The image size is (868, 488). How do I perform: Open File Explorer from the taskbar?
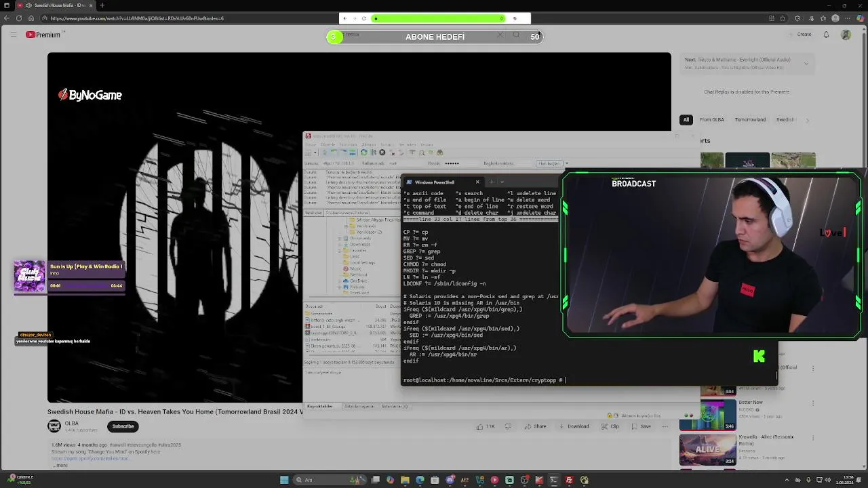(405, 480)
